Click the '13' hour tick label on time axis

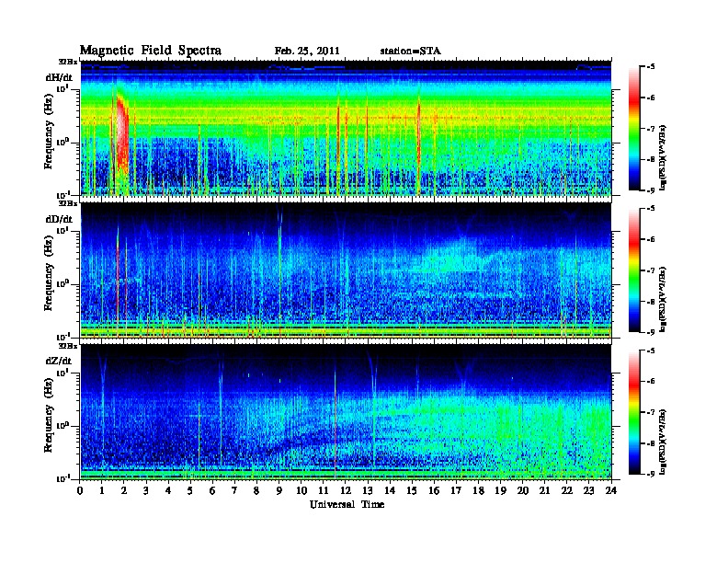pos(368,490)
